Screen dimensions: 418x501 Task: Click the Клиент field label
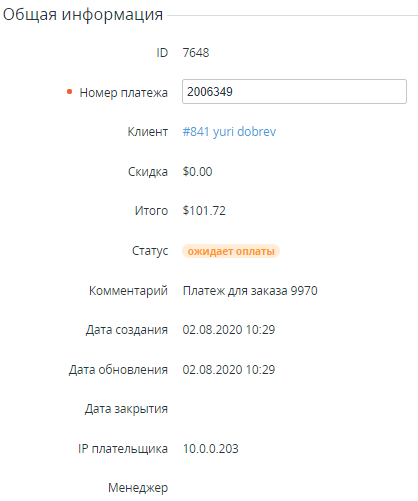pyautogui.click(x=148, y=132)
